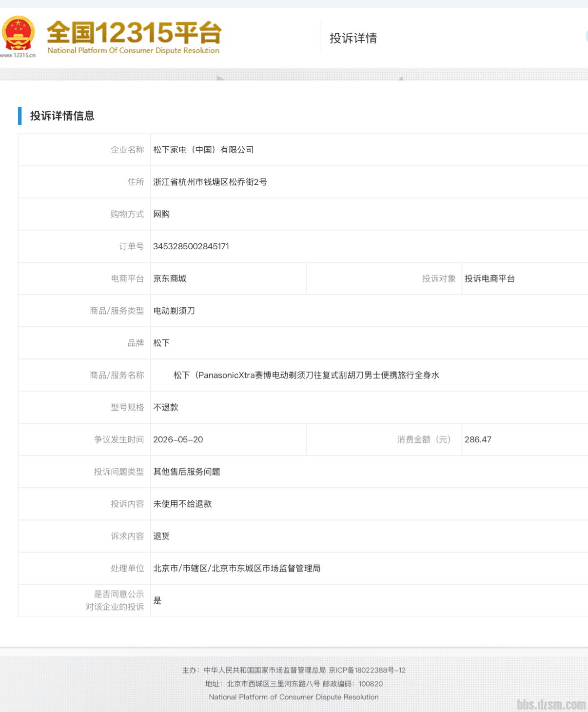Click the 电商平台 field label
This screenshot has width=588, height=712.
coord(127,278)
